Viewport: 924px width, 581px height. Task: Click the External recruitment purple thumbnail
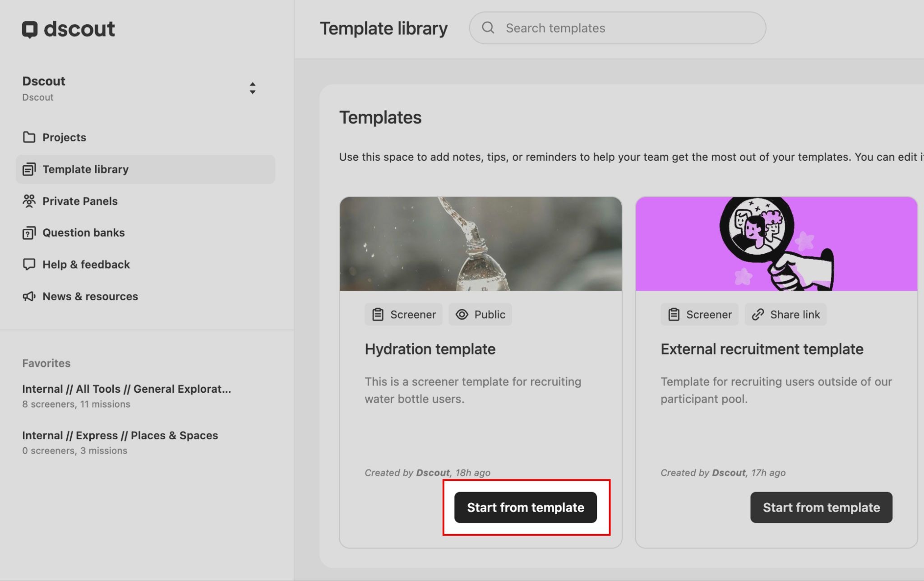(x=776, y=244)
